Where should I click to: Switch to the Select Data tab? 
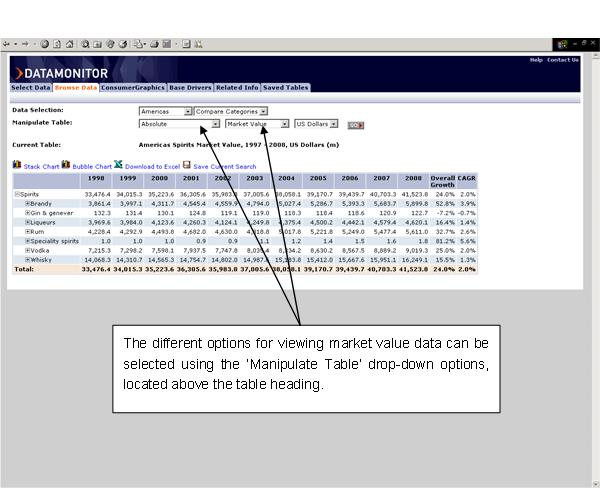coord(31,88)
